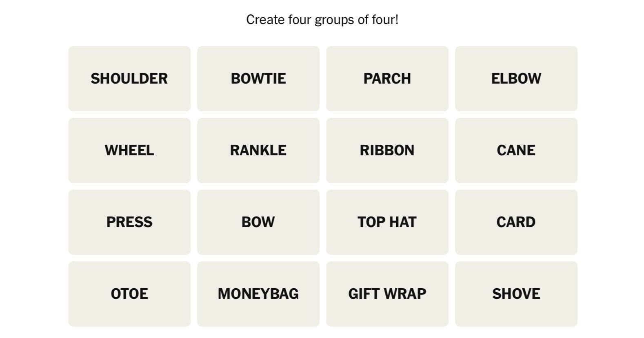Tap the RIBBON tile
644x338 pixels.
tap(387, 150)
